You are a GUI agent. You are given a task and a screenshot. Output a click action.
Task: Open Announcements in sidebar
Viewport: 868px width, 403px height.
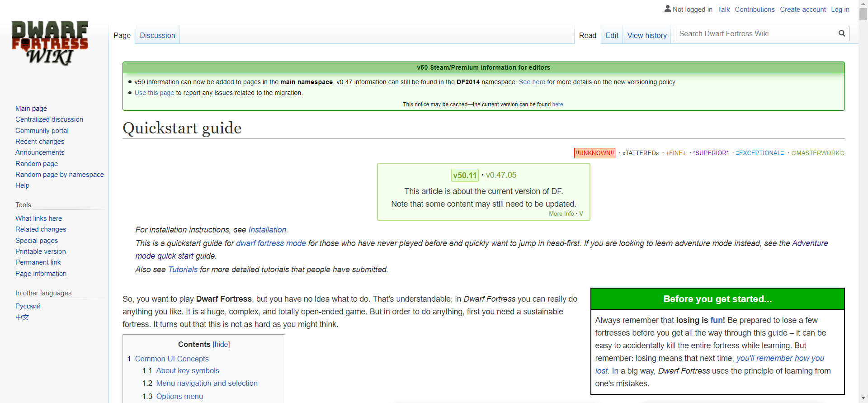point(40,152)
